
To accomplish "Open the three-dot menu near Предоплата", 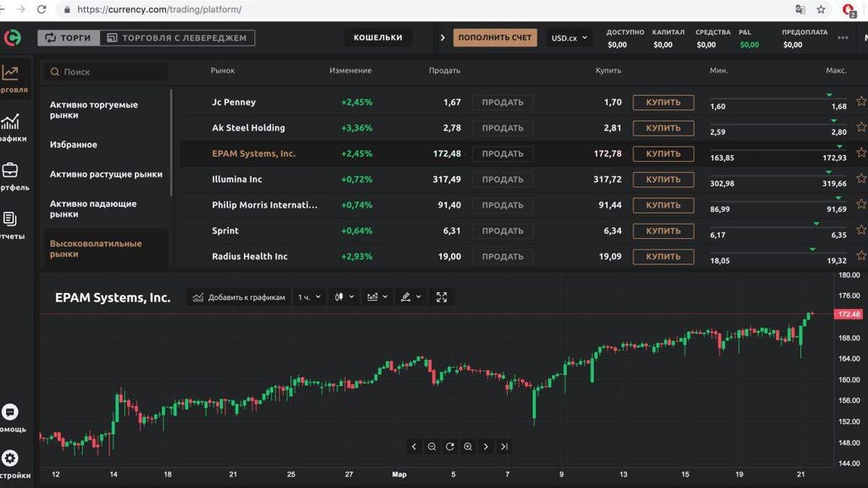I will [x=843, y=37].
